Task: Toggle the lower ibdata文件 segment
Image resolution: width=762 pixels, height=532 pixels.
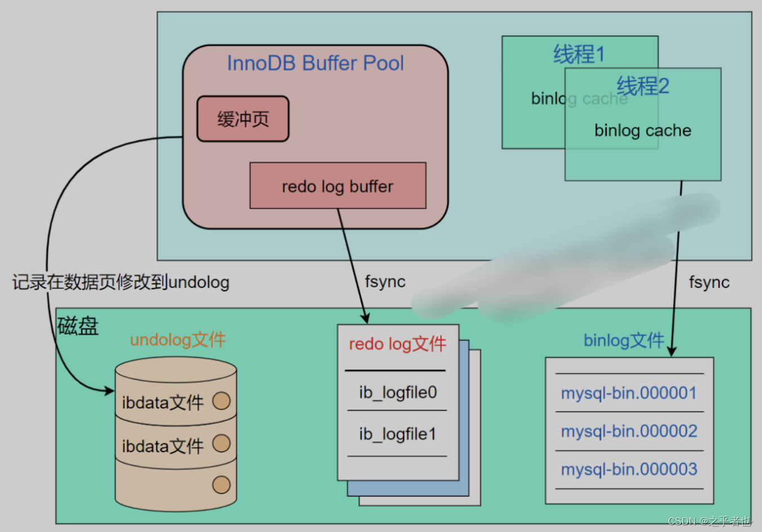Action: click(163, 445)
